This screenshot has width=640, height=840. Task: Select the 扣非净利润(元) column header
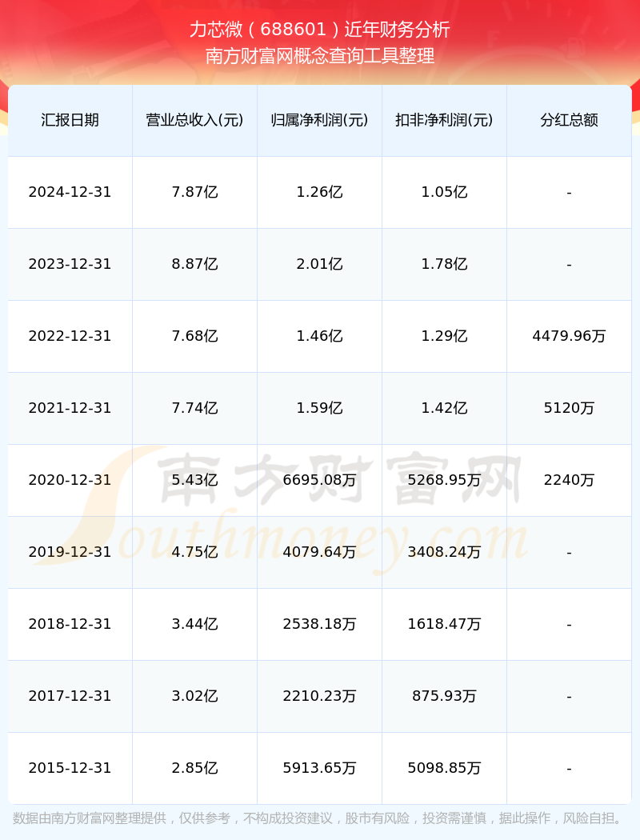pos(445,120)
